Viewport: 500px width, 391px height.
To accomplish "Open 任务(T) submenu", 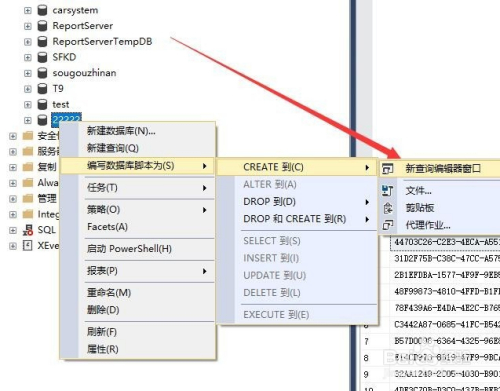I will click(137, 188).
